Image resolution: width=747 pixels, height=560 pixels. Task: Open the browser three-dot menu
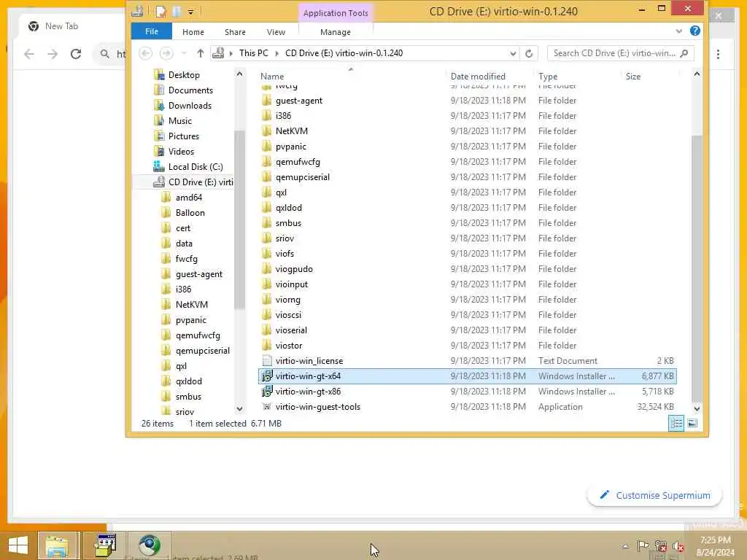(x=718, y=54)
